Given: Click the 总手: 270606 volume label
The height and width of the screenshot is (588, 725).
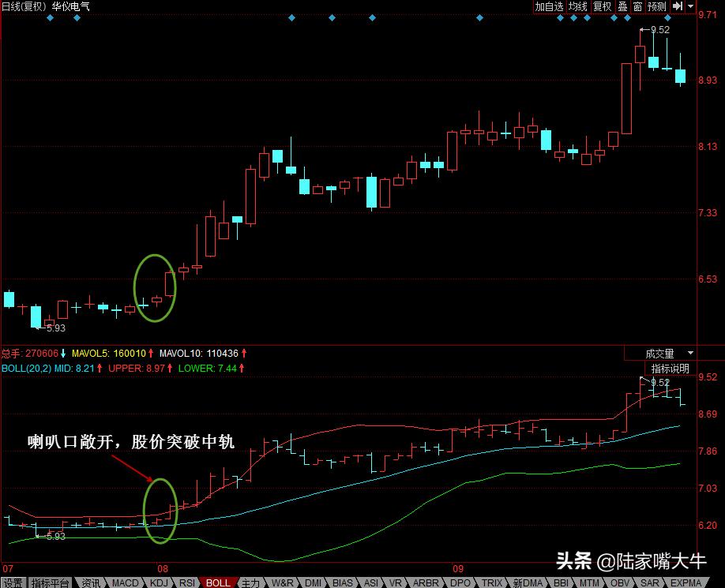Looking at the screenshot, I should [x=30, y=354].
